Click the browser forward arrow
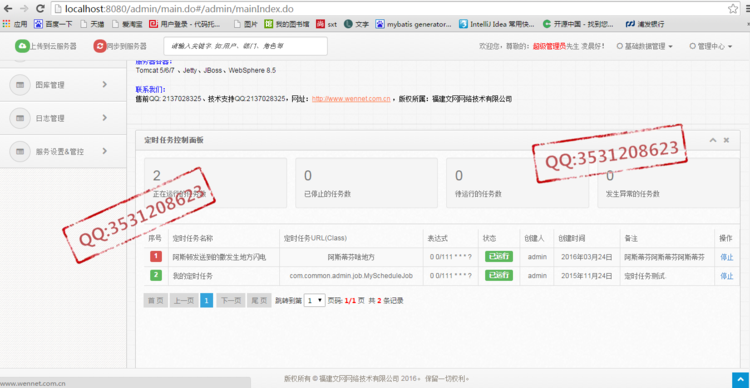Viewport: 750px width, 388px height. [x=24, y=9]
